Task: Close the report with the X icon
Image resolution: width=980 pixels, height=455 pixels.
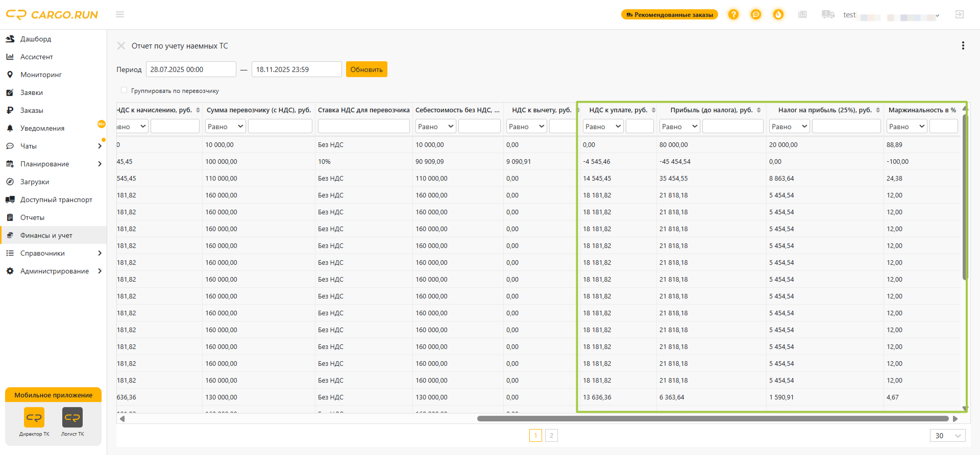Action: pos(121,46)
